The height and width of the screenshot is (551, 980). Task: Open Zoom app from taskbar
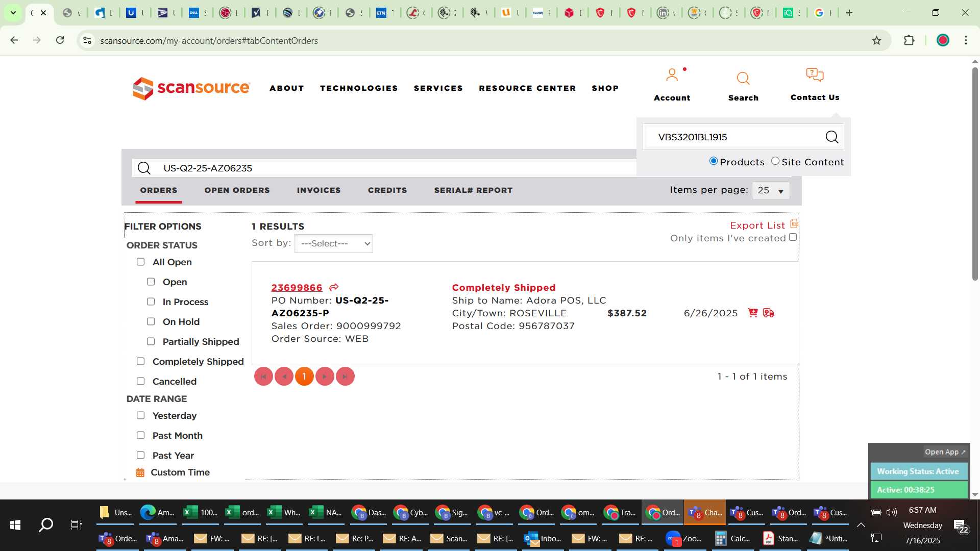[684, 538]
